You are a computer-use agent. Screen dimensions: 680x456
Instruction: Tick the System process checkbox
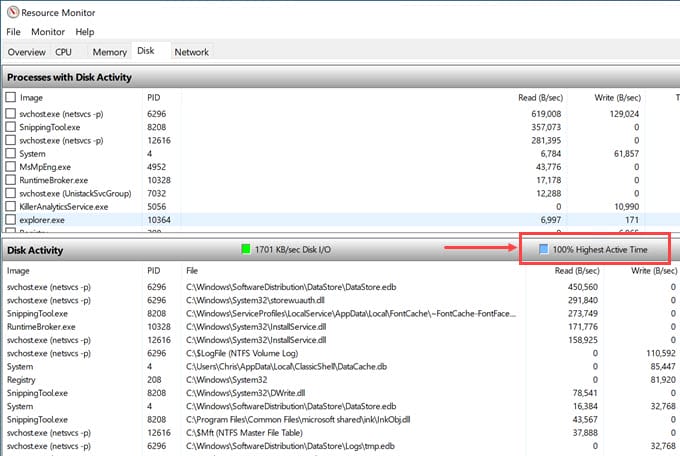(x=10, y=154)
